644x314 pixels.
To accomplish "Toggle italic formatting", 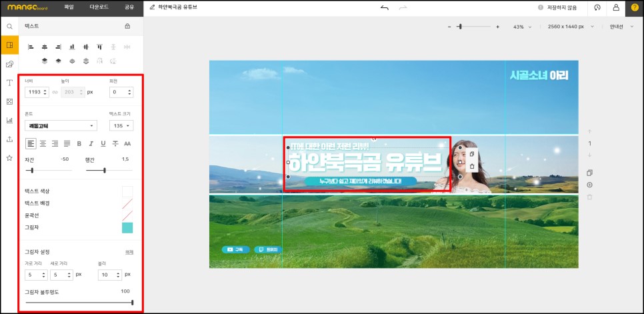I will point(91,143).
